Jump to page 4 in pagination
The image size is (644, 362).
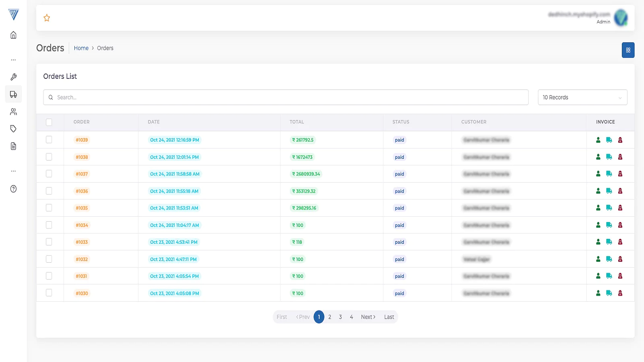[351, 317]
